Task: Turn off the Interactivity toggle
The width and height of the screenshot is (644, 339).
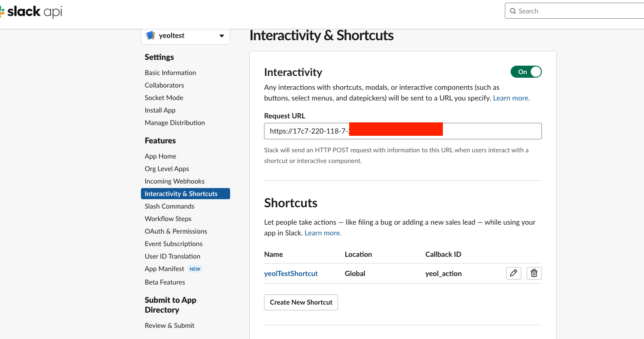Action: point(526,72)
